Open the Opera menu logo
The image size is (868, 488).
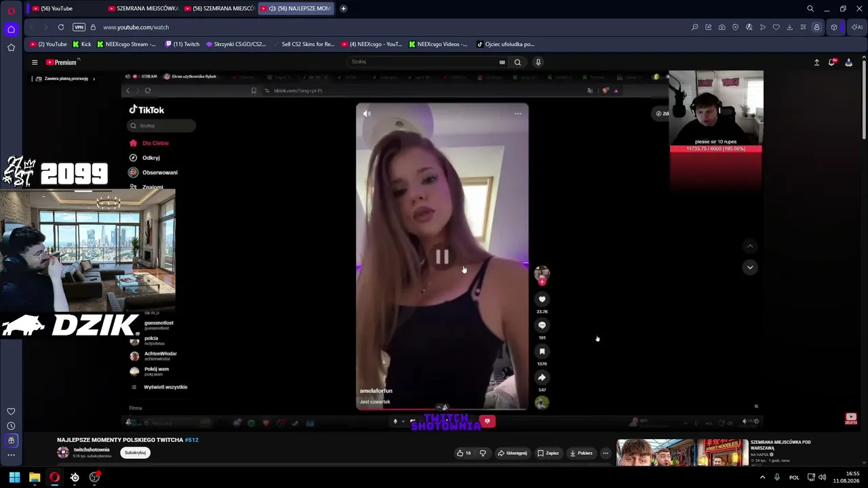(11, 9)
